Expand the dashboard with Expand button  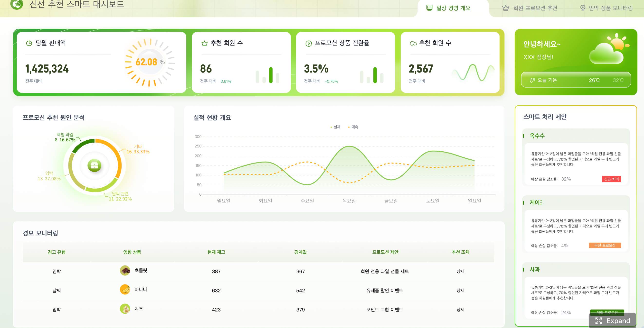(613, 320)
